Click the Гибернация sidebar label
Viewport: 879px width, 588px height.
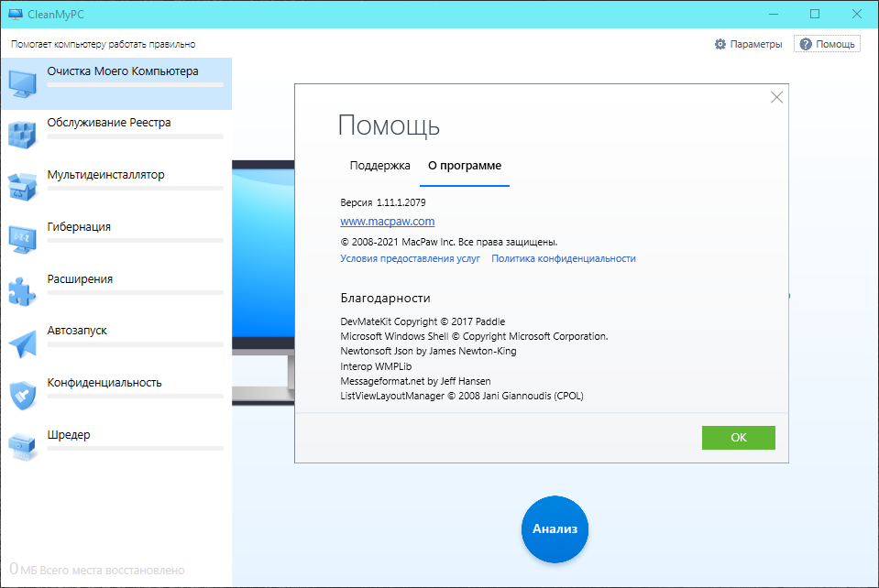[x=79, y=226]
